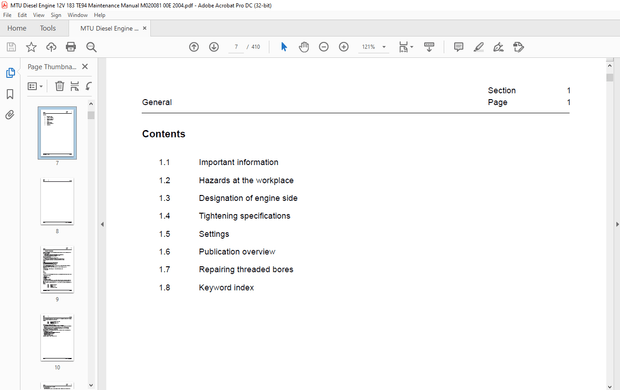
Task: Select page 8 thumbnail
Action: [x=57, y=202]
